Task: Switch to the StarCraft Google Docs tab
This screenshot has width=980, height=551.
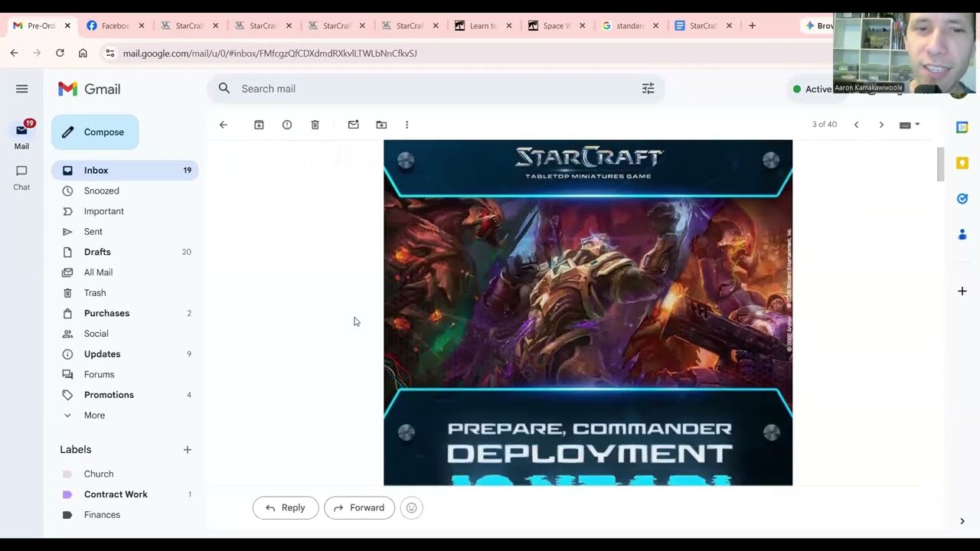Action: click(x=704, y=25)
